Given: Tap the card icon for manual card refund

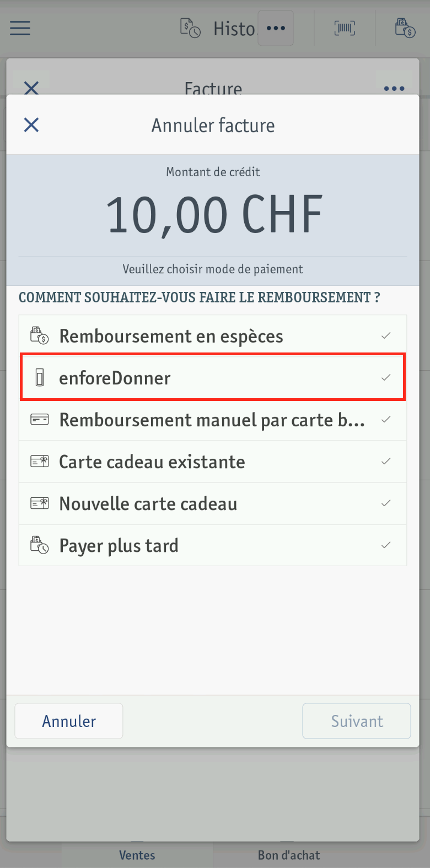Looking at the screenshot, I should [x=39, y=420].
